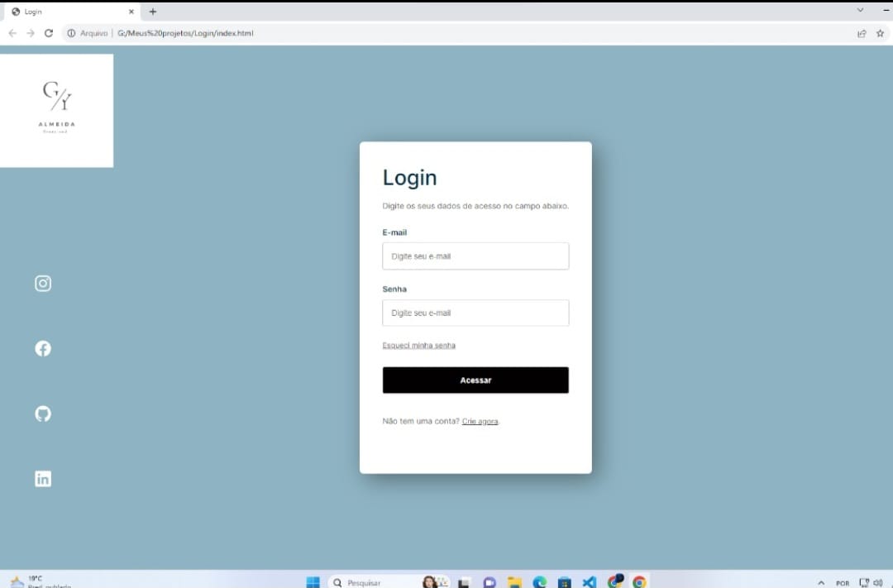
Task: Show hidden system tray icons
Action: coord(821,583)
